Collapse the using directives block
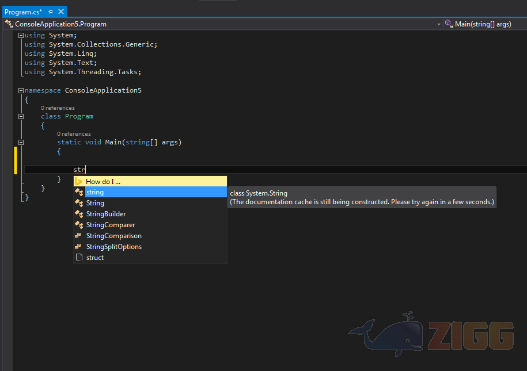527x371 pixels. point(21,35)
